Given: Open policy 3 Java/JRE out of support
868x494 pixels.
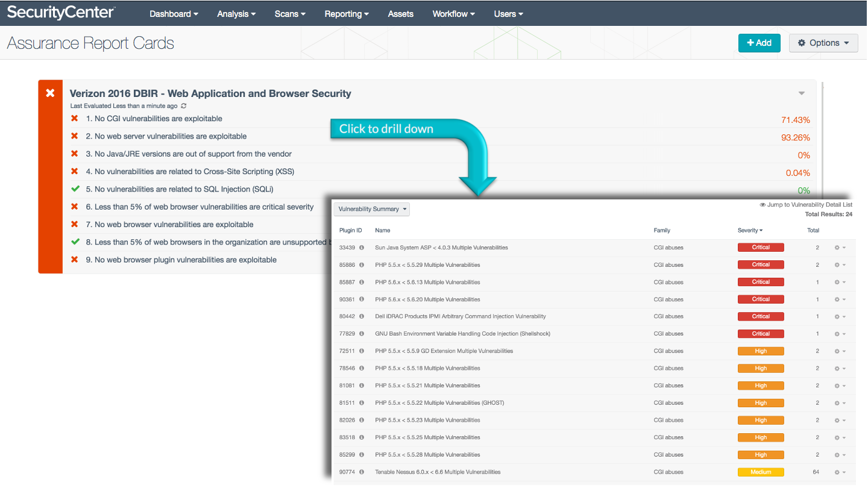Looking at the screenshot, I should pos(189,154).
